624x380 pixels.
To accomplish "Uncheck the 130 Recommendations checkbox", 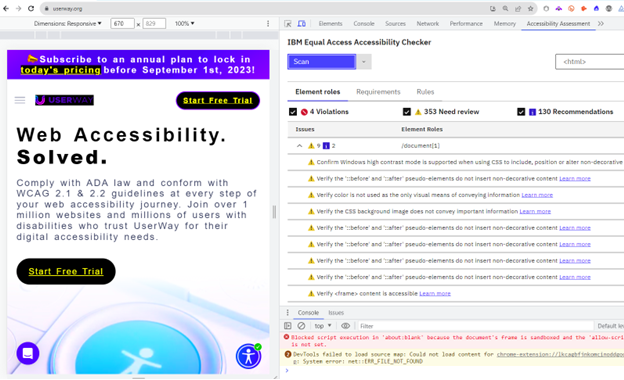I will point(521,112).
